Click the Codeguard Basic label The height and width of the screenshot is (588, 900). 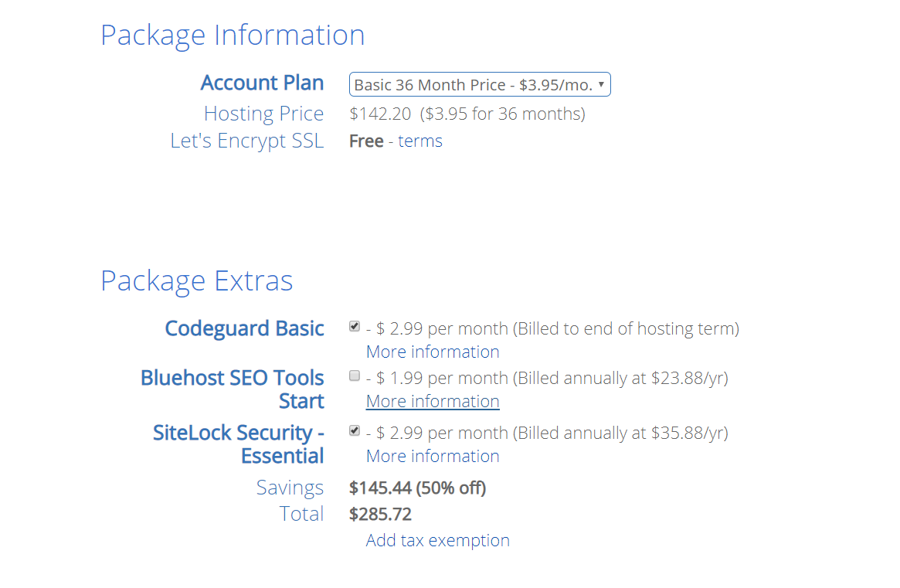(x=245, y=328)
